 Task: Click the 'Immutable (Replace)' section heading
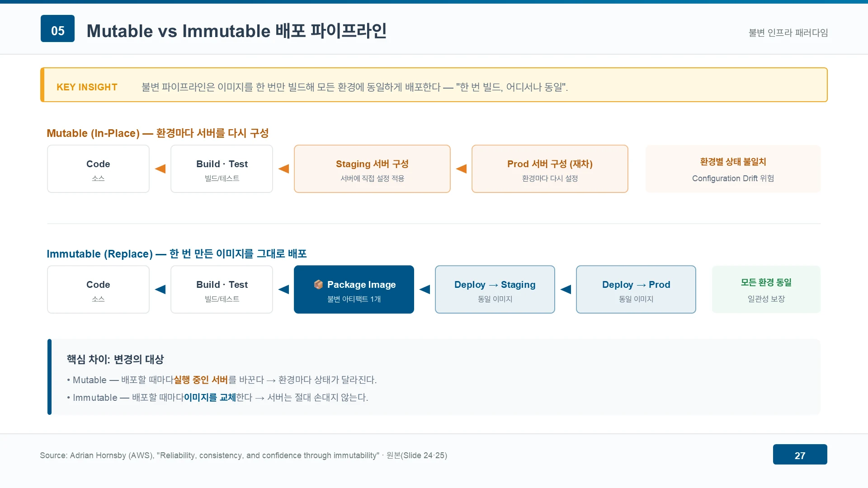[x=177, y=254]
